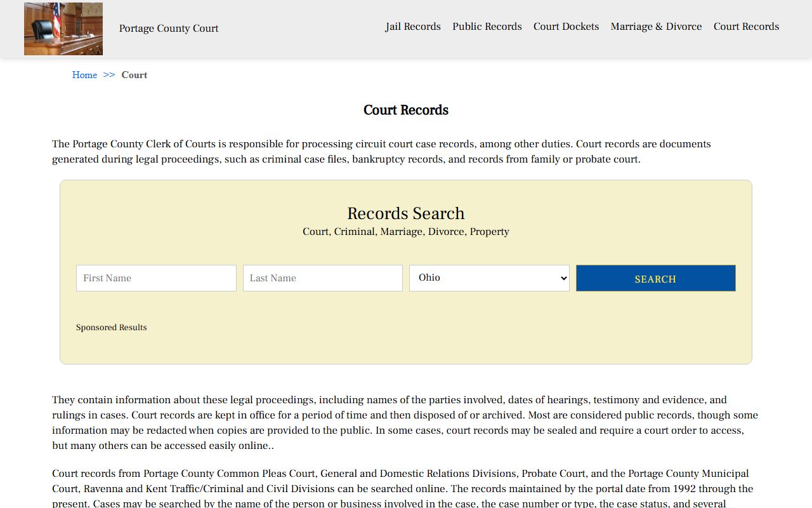Click the Sponsored Results label
This screenshot has width=812, height=508.
tap(112, 328)
